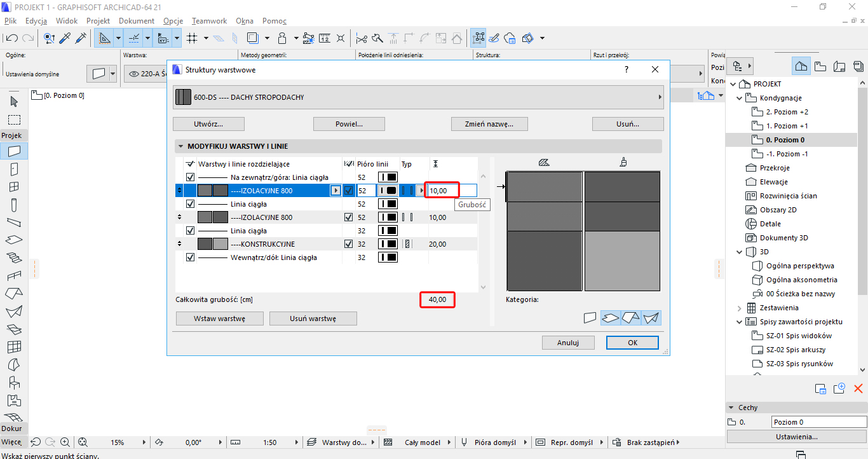Open the Plik menu

[x=10, y=20]
